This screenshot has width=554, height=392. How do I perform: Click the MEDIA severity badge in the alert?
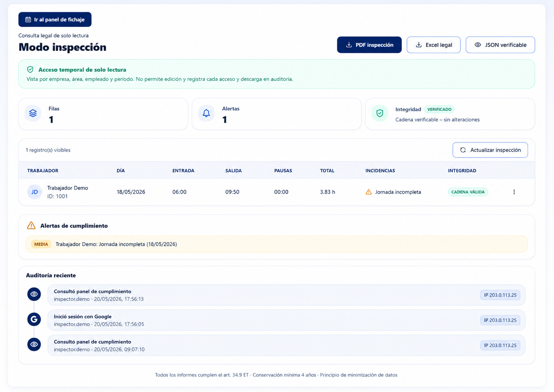tap(41, 244)
